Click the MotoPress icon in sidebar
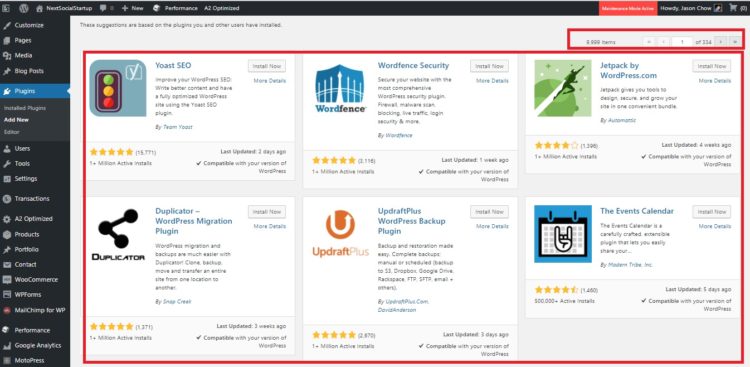Viewport: 750px width, 367px height. (x=7, y=360)
